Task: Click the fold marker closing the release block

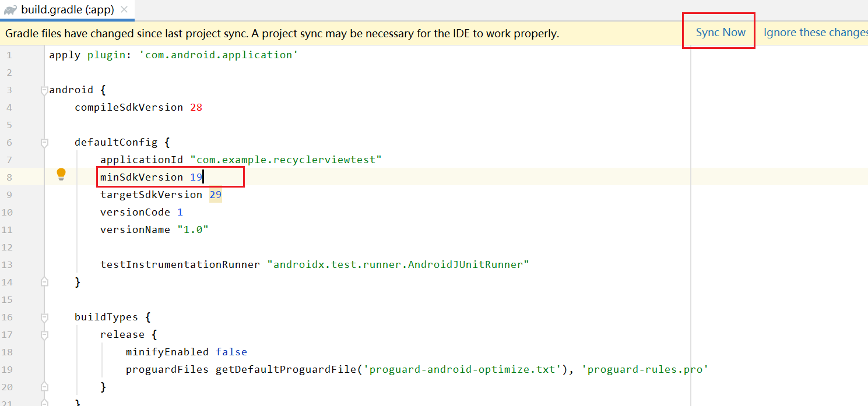Action: [x=44, y=386]
